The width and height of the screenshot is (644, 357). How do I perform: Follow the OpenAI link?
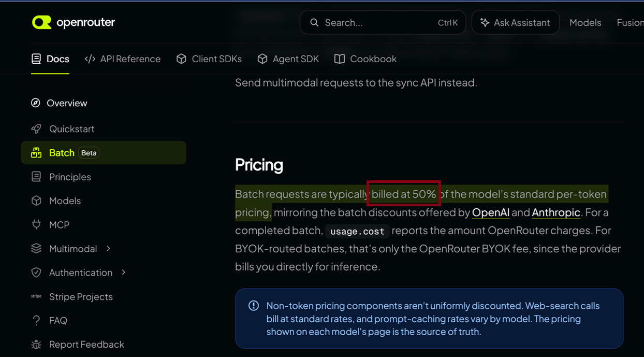click(491, 212)
